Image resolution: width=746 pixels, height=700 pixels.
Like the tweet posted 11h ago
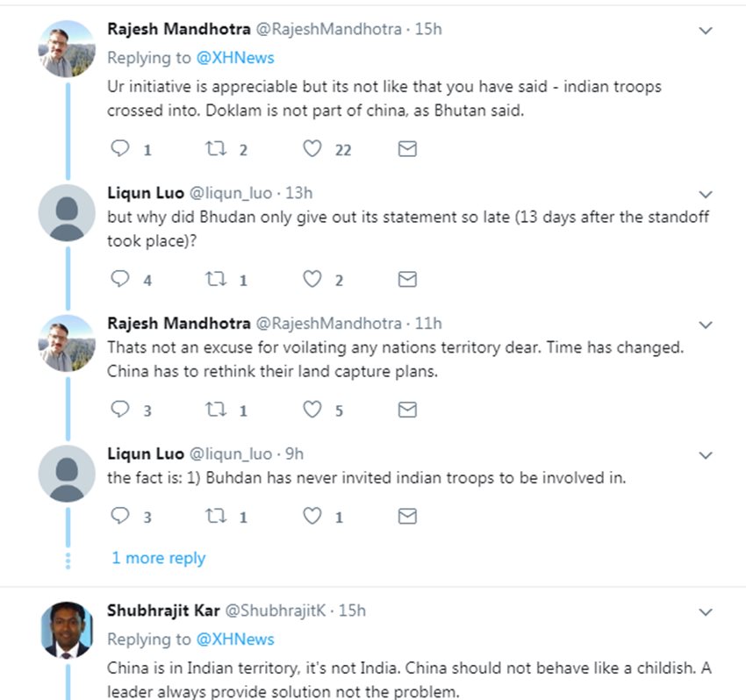tap(312, 410)
